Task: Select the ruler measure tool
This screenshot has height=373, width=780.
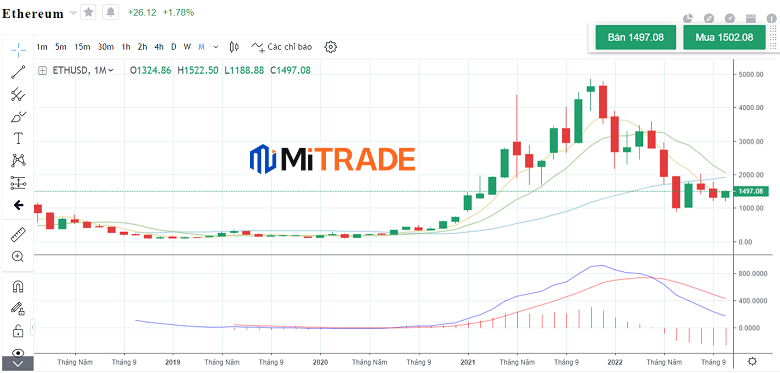Action: pyautogui.click(x=18, y=235)
